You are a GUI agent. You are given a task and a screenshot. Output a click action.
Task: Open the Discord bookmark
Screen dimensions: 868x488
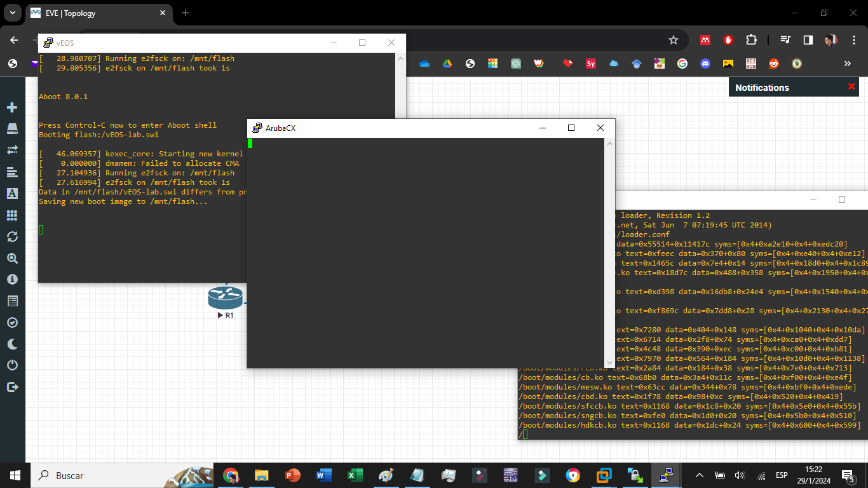(x=705, y=64)
